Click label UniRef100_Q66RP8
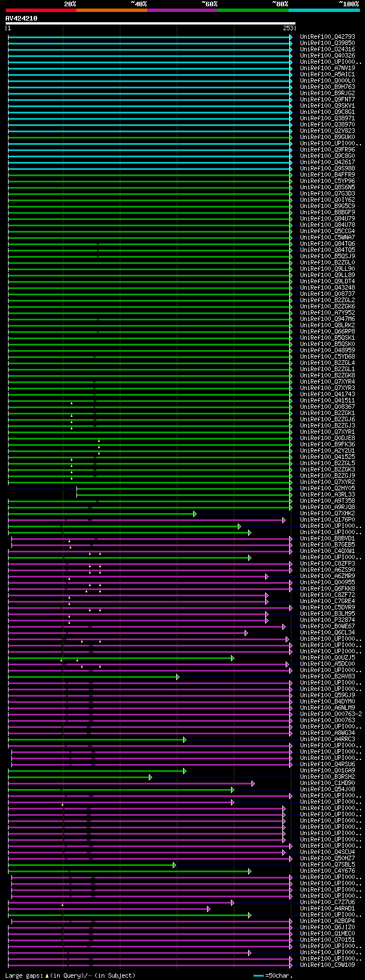365x980 pixels. [x=327, y=331]
